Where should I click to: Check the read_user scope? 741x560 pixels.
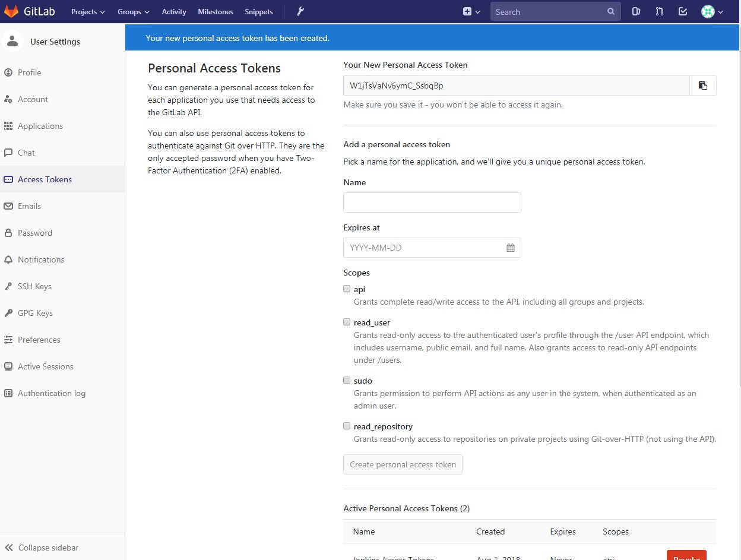(x=347, y=322)
